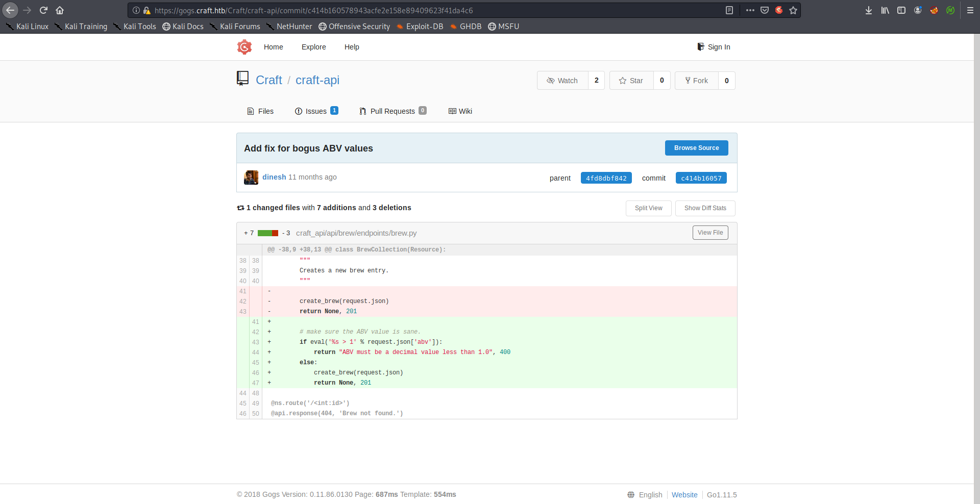Open parent commit 4fd8dbf842

pos(606,178)
